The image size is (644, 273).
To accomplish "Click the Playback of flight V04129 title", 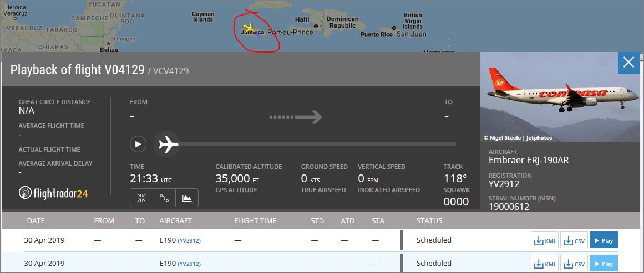I will click(x=77, y=70).
